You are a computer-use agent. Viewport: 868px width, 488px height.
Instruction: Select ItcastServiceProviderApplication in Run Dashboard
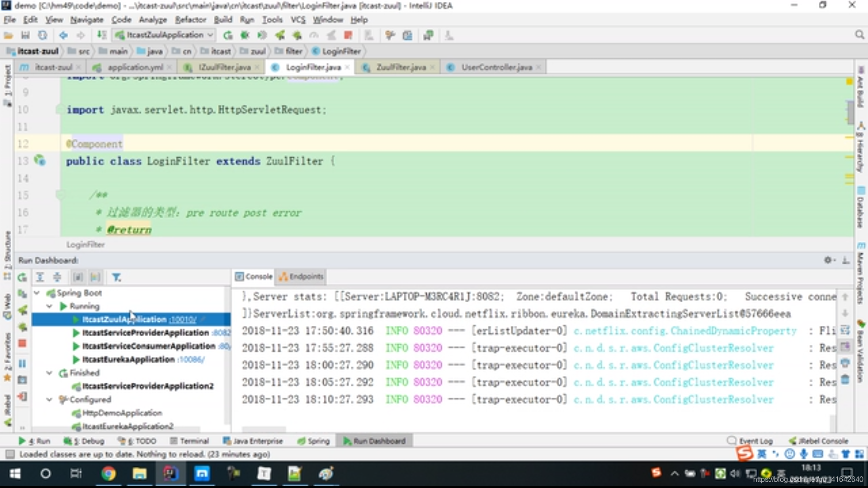click(x=145, y=333)
